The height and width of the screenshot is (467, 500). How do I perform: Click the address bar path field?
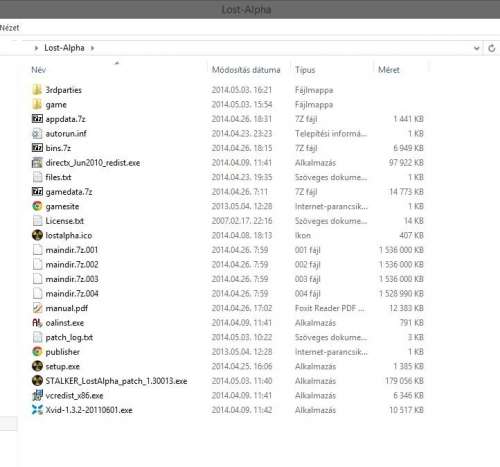tap(250, 48)
